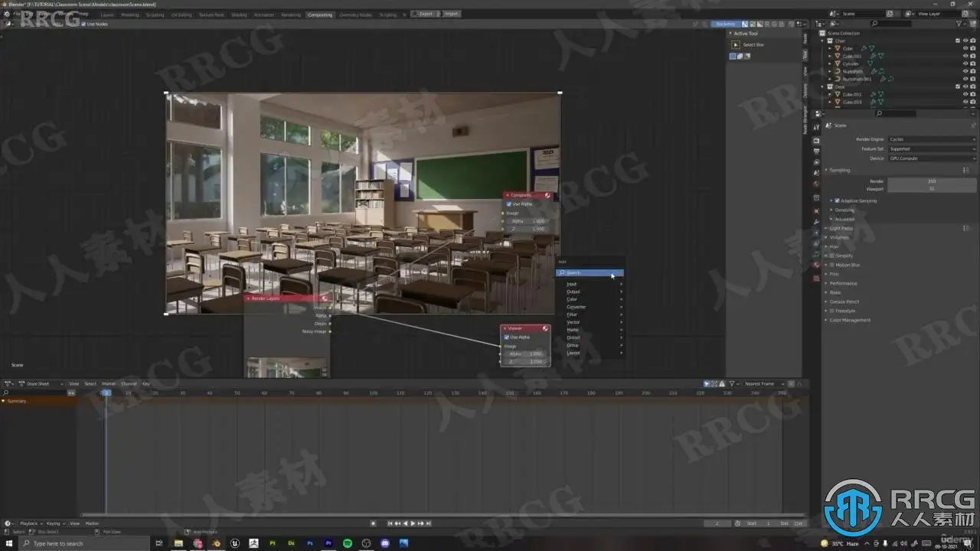The width and height of the screenshot is (980, 551).
Task: Click the Import button in top bar
Action: 450,14
